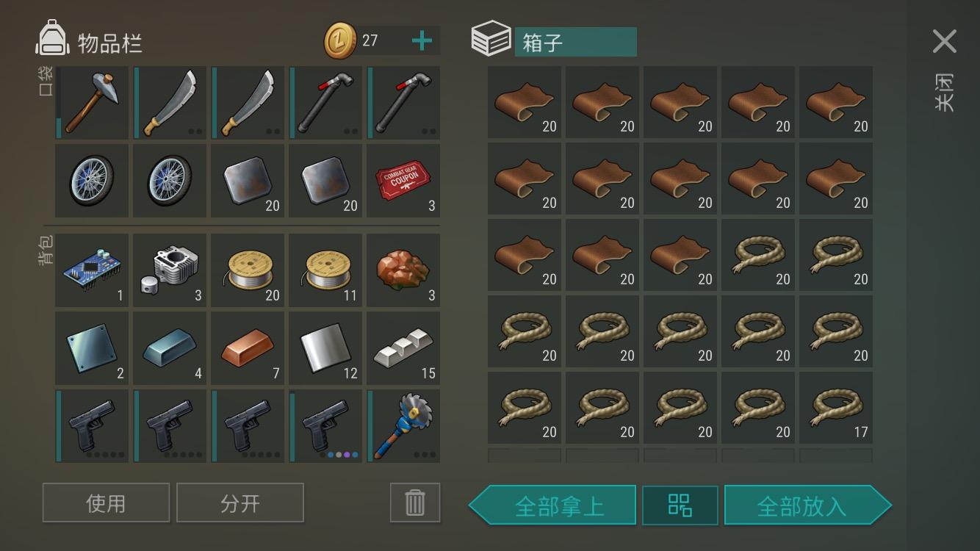Viewport: 980px width, 551px height.
Task: Edit the chest name field 箱子
Action: coord(575,42)
